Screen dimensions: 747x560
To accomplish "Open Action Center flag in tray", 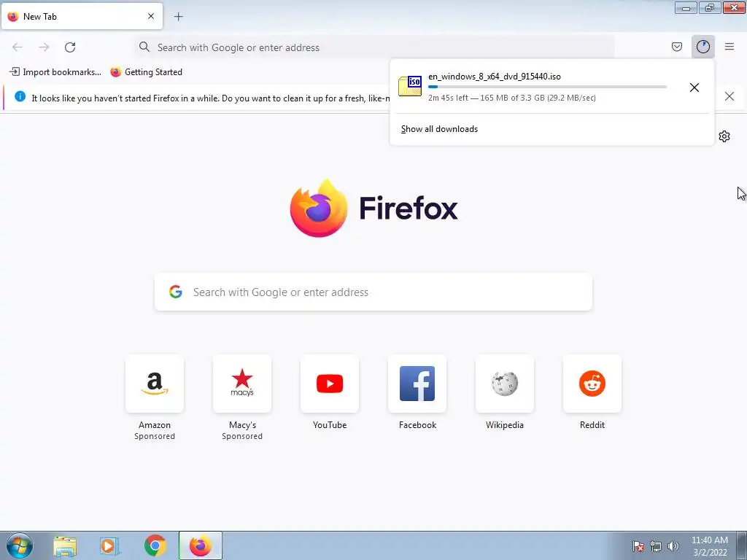I will [x=638, y=546].
